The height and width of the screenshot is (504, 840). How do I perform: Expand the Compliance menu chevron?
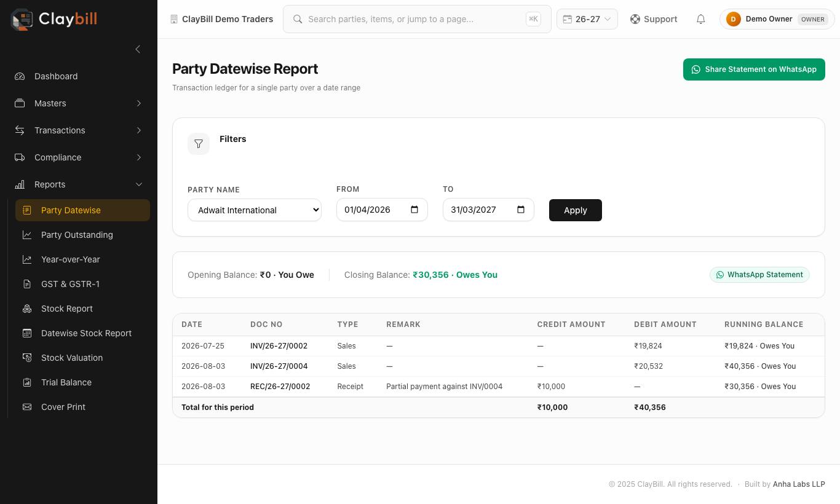[x=139, y=157]
